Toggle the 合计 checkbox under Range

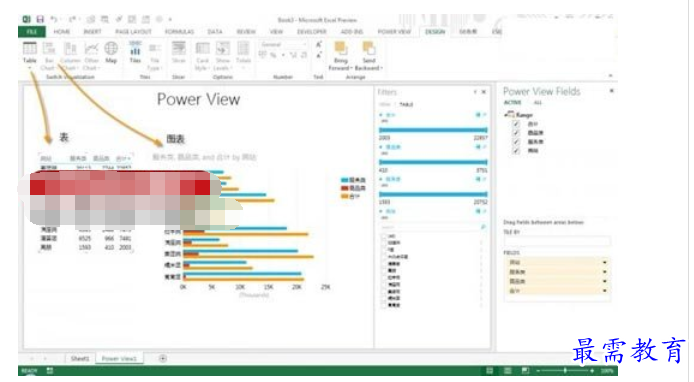point(516,124)
